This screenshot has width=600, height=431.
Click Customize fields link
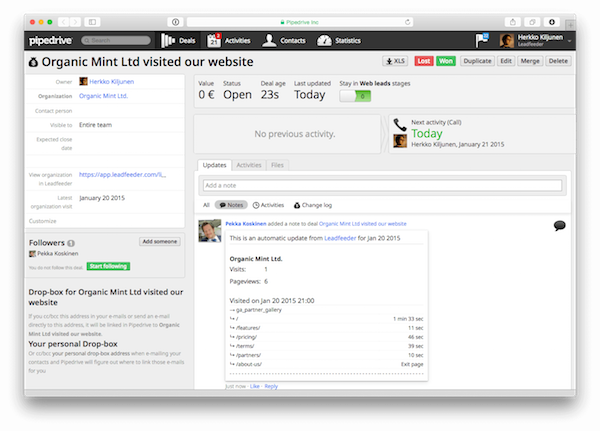pos(42,221)
